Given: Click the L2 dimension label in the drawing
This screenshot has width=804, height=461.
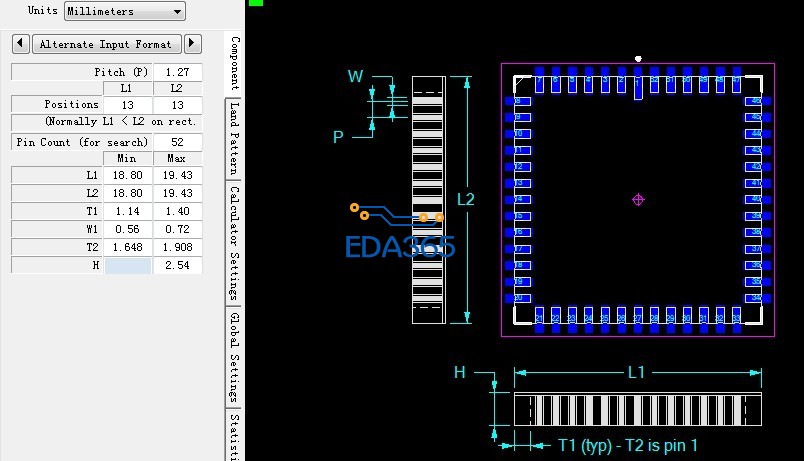Looking at the screenshot, I should pos(466,199).
